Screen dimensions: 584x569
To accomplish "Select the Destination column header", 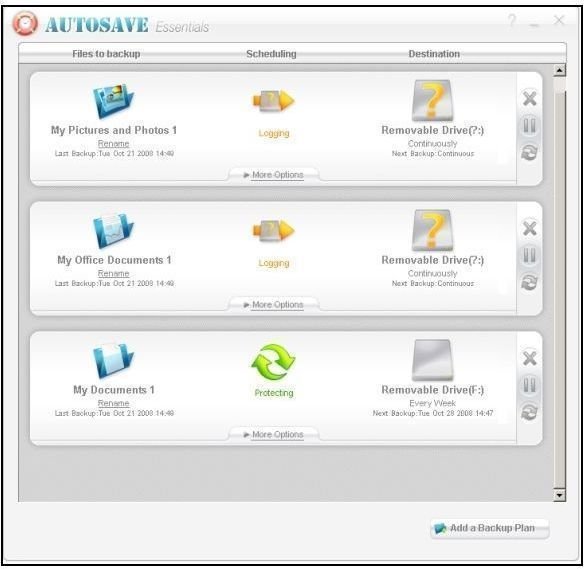I will pyautogui.click(x=434, y=54).
